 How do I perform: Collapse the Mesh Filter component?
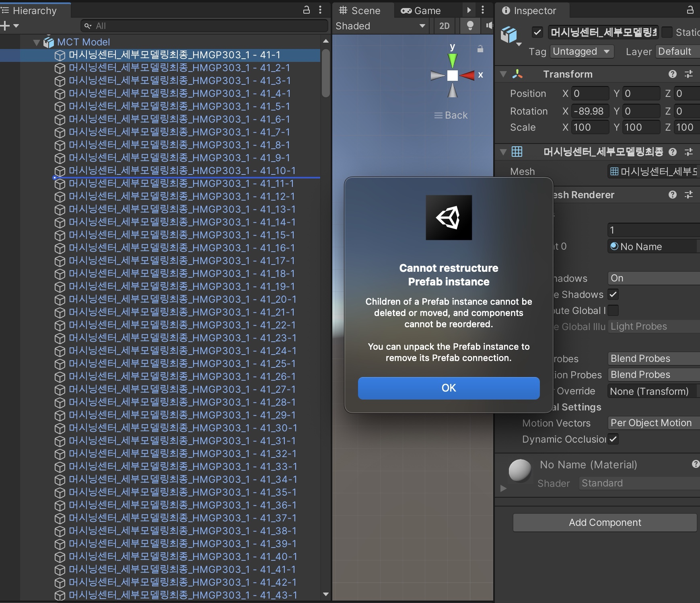pyautogui.click(x=503, y=152)
